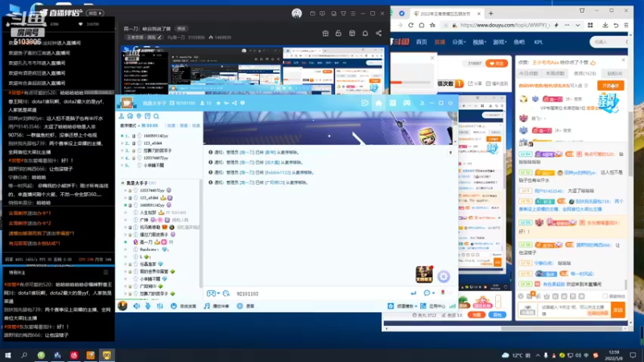Open KPL in Douyu navigation
Image resolution: width=644 pixels, height=362 pixels.
click(539, 42)
